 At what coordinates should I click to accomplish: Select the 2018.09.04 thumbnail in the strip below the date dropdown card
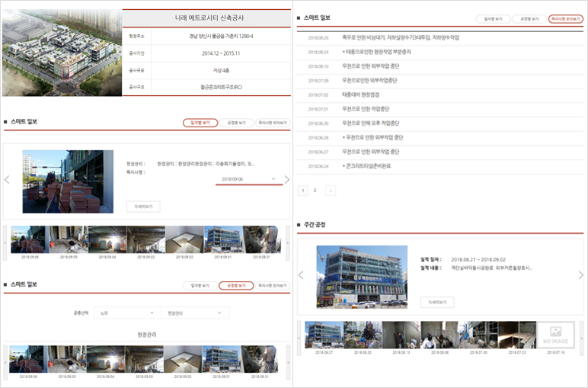107,239
